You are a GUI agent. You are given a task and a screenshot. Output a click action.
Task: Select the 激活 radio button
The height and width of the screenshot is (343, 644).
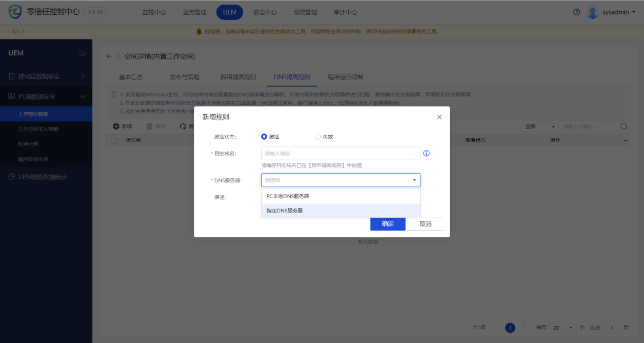click(x=264, y=137)
